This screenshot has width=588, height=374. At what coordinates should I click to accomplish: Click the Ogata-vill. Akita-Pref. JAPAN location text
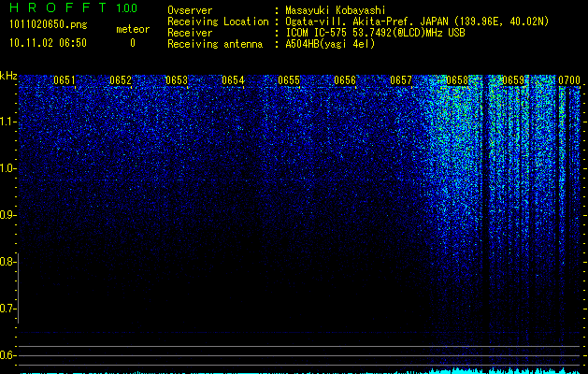pyautogui.click(x=417, y=22)
